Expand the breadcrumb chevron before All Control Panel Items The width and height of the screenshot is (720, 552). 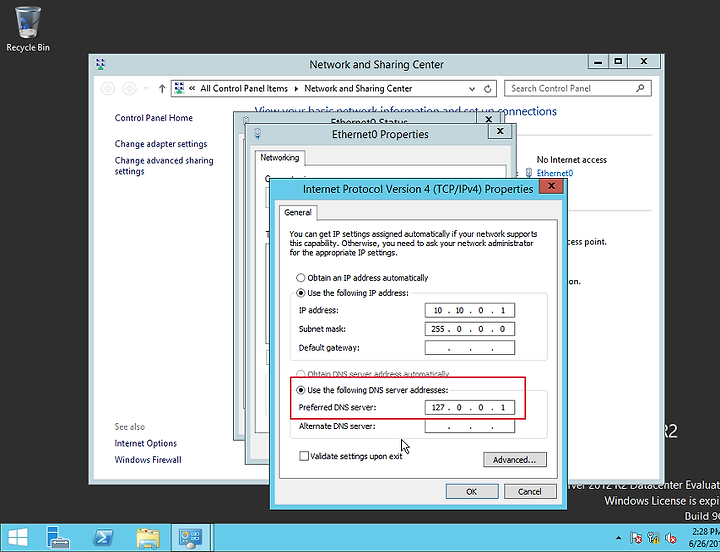pyautogui.click(x=192, y=88)
